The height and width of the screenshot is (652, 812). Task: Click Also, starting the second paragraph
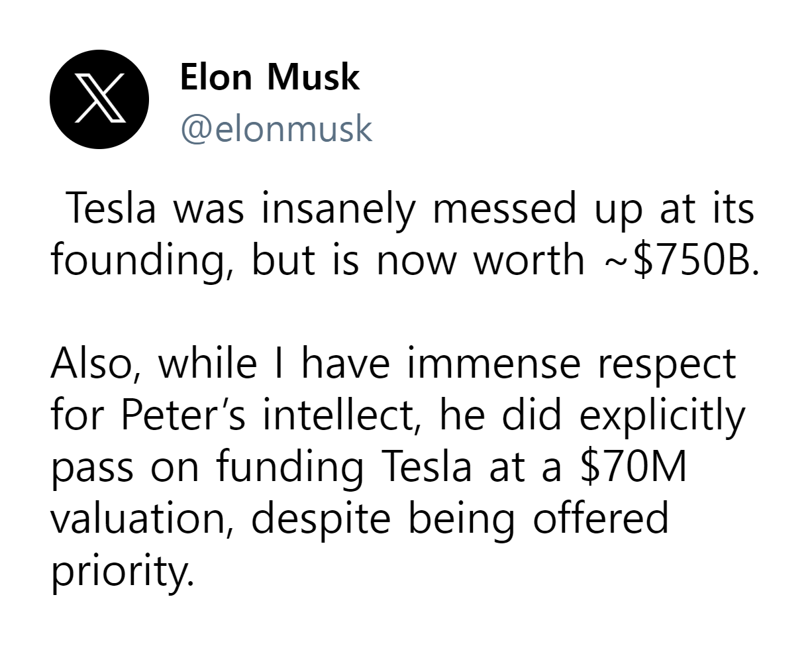(95, 365)
